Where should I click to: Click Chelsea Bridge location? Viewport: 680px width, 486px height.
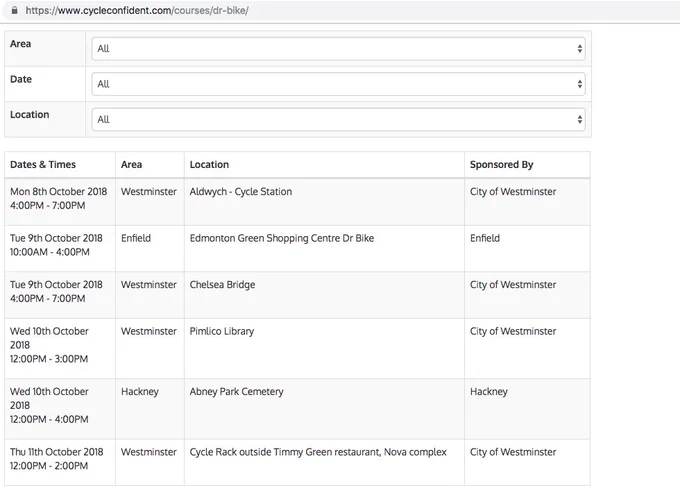pos(222,285)
